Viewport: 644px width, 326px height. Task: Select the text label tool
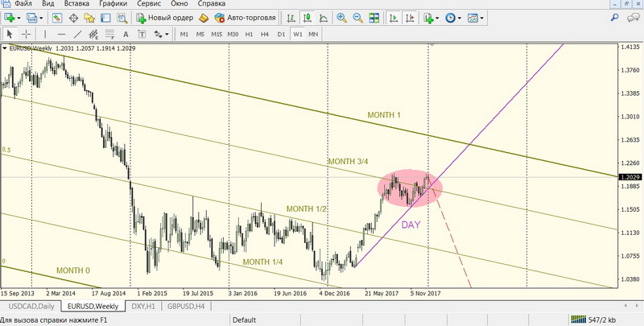(126, 35)
